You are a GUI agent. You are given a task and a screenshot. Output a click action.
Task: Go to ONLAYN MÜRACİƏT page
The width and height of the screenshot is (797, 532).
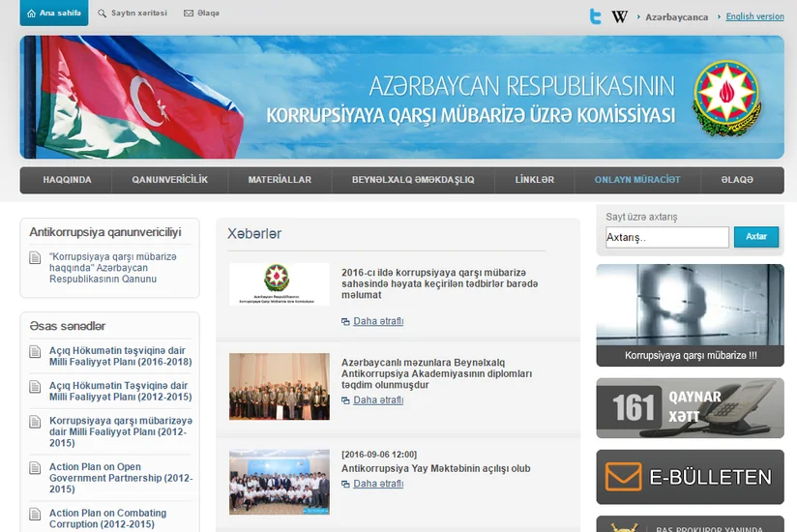[x=637, y=180]
